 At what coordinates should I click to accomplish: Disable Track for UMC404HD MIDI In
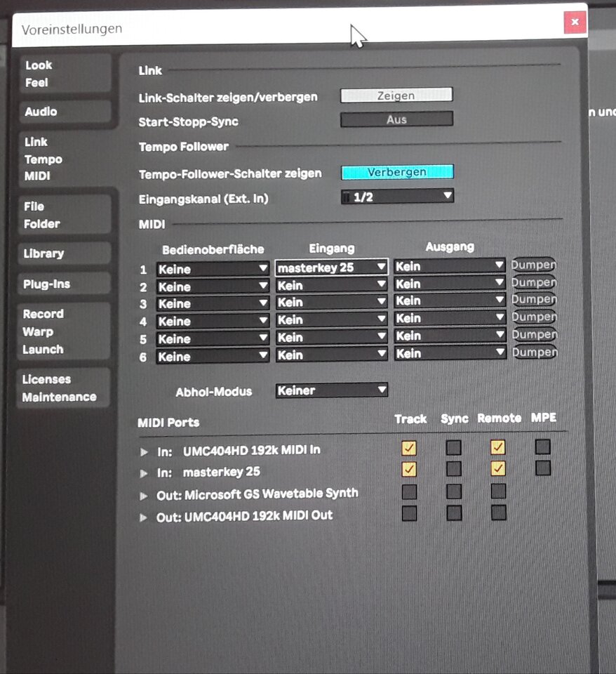point(409,448)
